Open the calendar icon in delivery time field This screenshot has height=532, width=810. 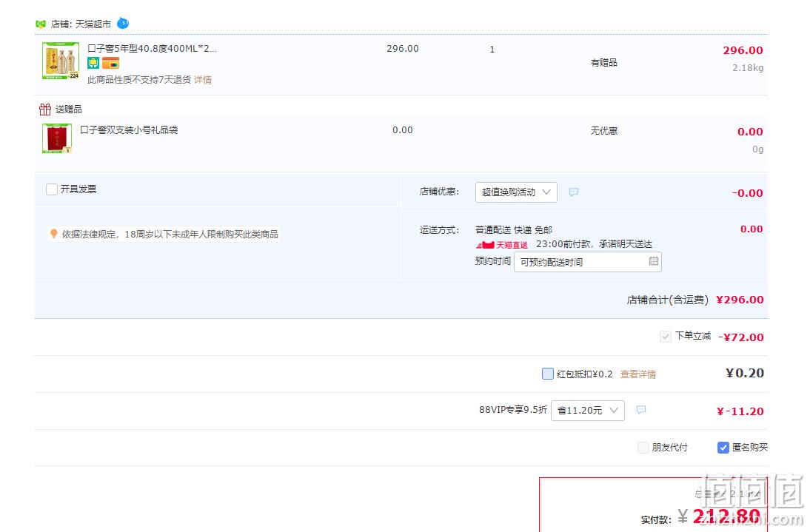point(654,261)
